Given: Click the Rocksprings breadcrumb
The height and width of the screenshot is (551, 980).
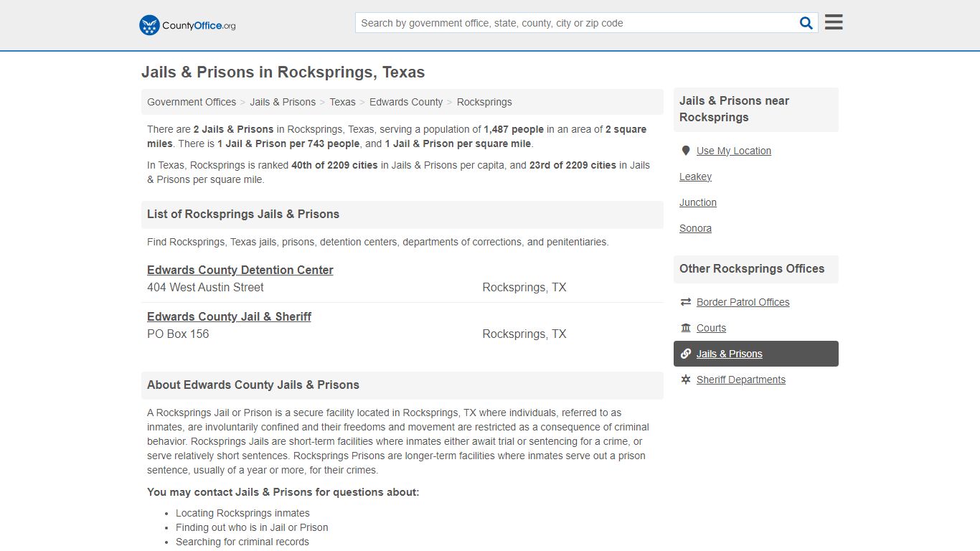Looking at the screenshot, I should tap(484, 102).
